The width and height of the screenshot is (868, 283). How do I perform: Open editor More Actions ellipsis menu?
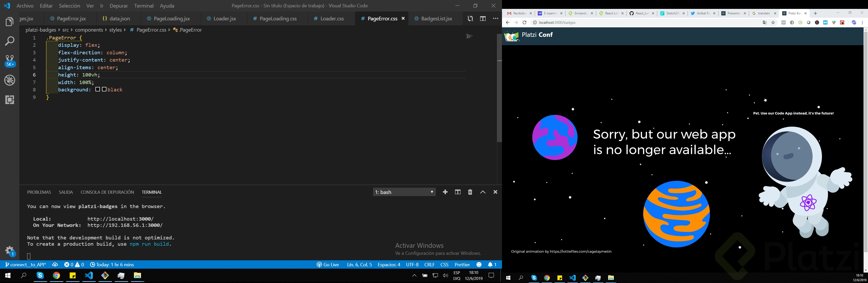click(495, 19)
